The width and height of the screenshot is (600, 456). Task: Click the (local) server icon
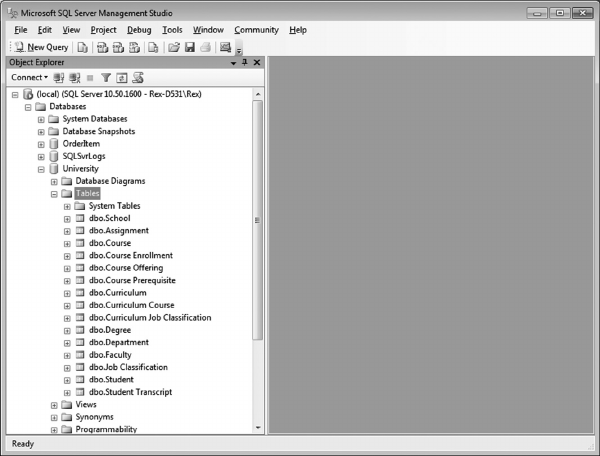(28, 94)
